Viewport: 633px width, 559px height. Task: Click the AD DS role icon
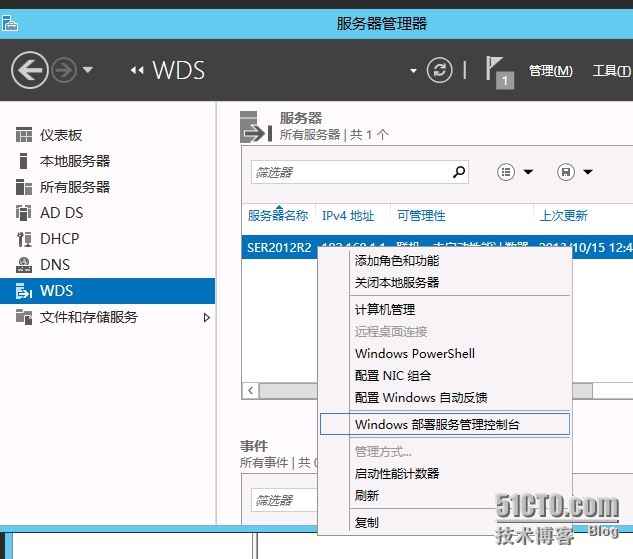pos(24,213)
